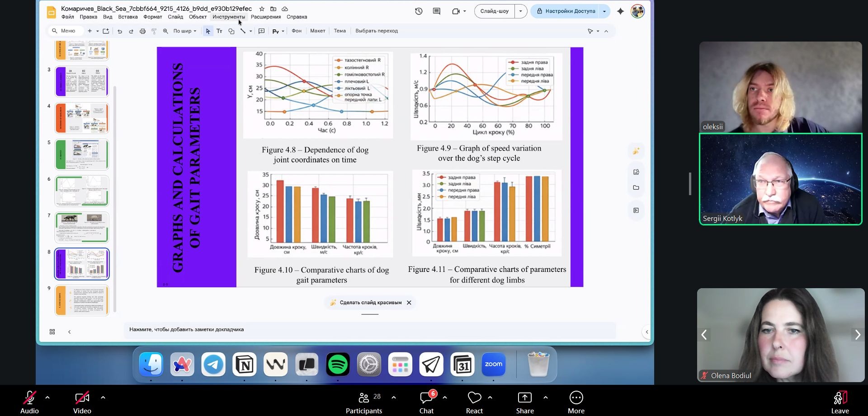The image size is (868, 416).
Task: Toggle grid view of slides
Action: [x=52, y=332]
